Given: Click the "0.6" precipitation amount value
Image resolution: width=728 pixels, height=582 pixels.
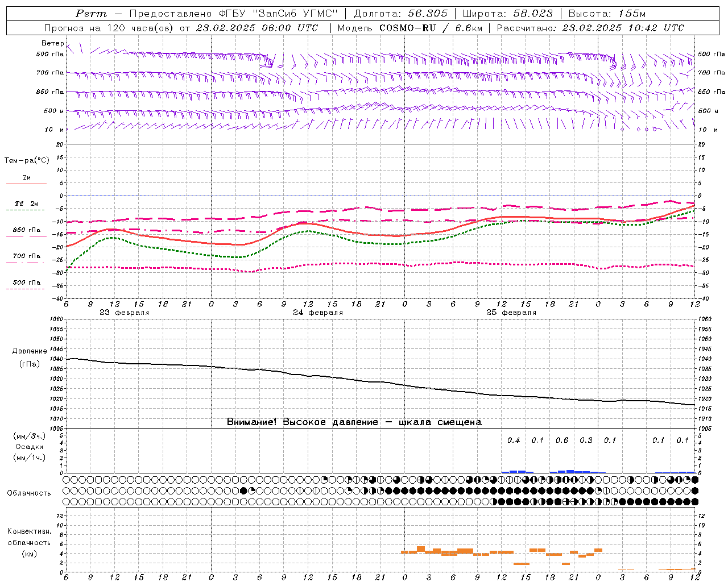Looking at the screenshot, I should pyautogui.click(x=562, y=440).
